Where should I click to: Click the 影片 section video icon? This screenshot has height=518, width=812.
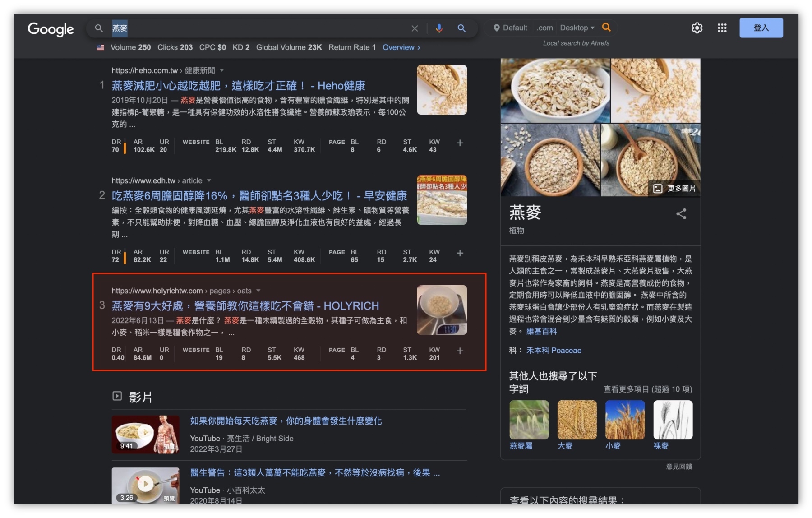tap(117, 396)
